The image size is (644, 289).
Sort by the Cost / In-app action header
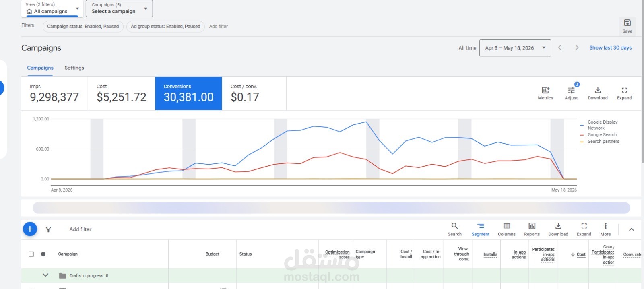pos(431,254)
